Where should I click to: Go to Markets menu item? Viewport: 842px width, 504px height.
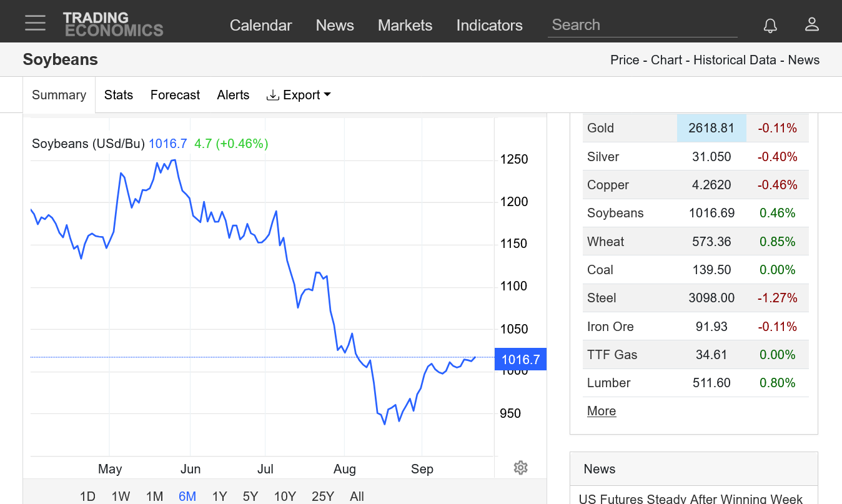405,25
